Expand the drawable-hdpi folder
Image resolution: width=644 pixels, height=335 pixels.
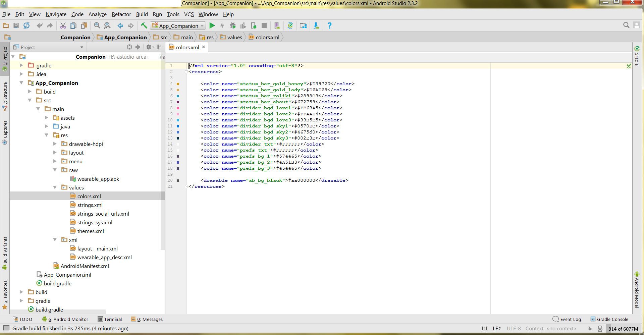pyautogui.click(x=55, y=144)
